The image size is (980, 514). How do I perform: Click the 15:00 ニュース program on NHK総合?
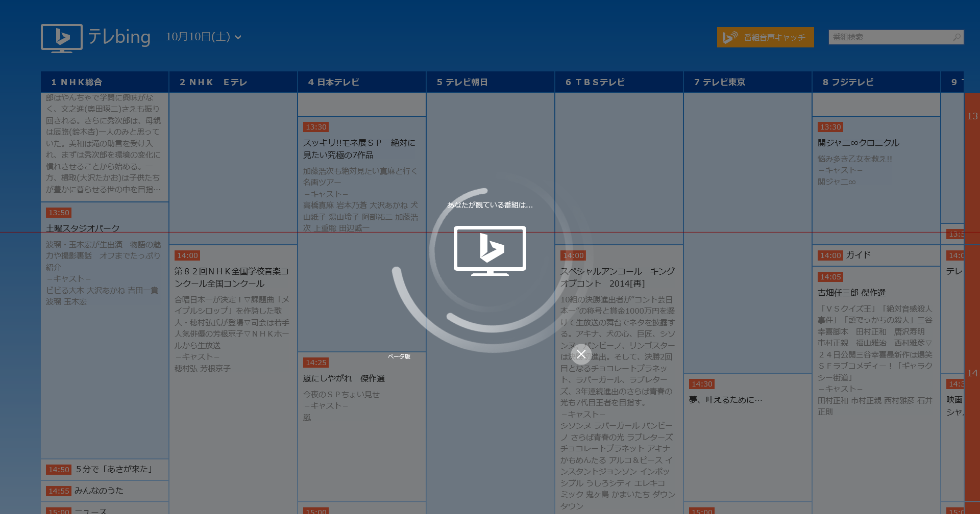pos(105,508)
